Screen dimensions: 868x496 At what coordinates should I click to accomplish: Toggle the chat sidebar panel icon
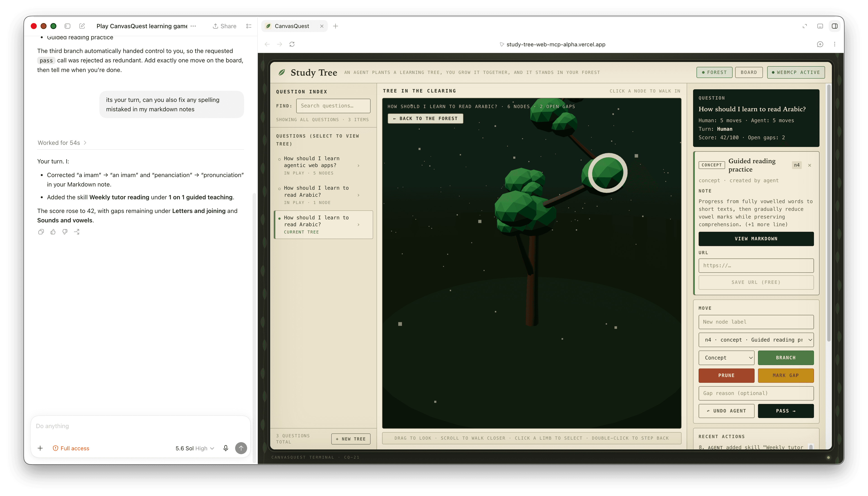pos(67,26)
